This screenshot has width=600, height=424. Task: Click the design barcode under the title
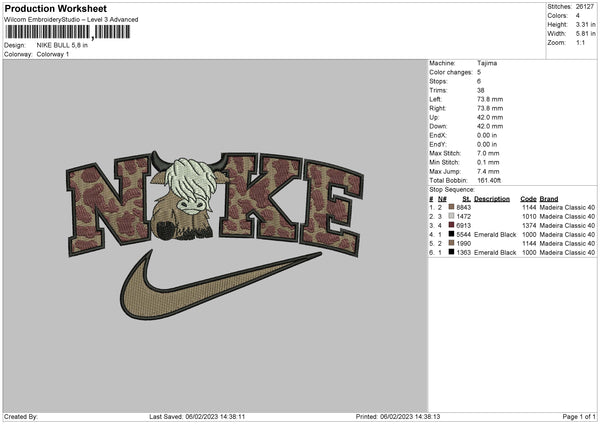[67, 32]
